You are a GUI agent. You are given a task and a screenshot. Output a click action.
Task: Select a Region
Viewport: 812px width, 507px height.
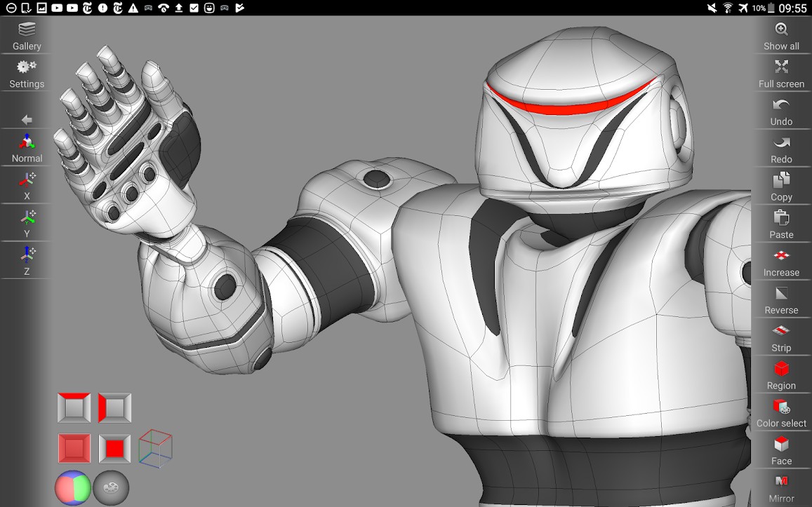(781, 376)
